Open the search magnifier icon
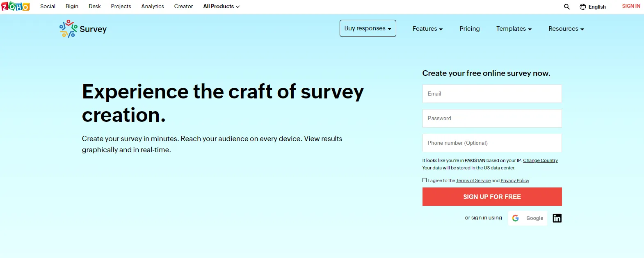644x258 pixels. [567, 7]
